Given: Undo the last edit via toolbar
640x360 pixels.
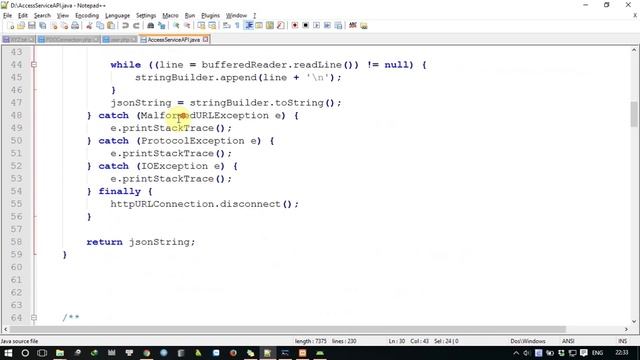Looking at the screenshot, I should (x=125, y=26).
